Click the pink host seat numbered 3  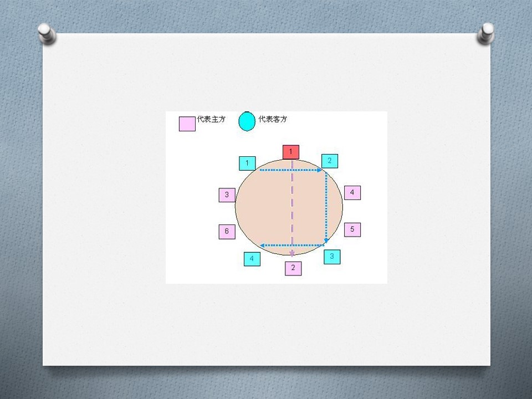[227, 195]
